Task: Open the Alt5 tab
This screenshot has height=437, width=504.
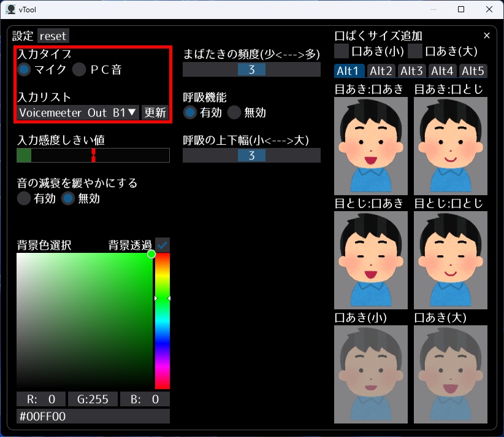Action: 473,71
